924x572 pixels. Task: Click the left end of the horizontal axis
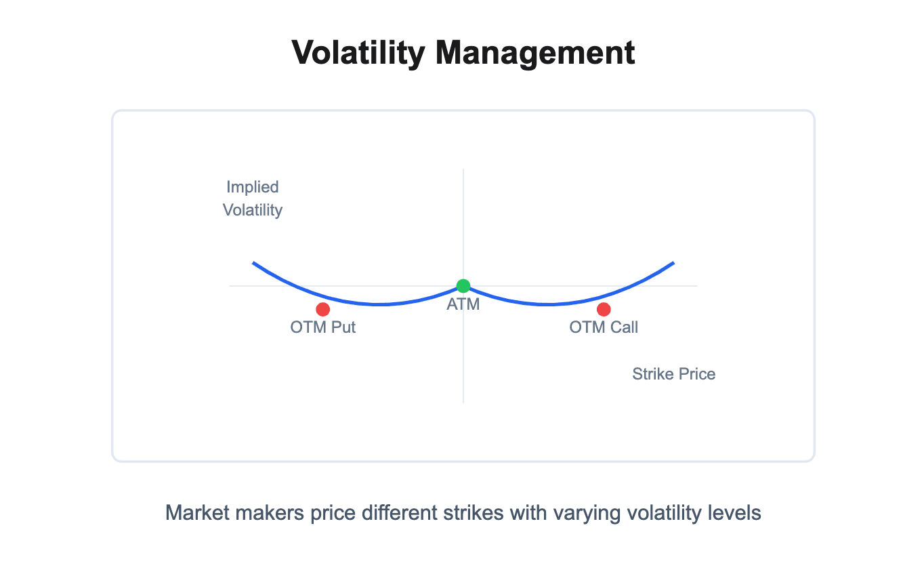230,286
